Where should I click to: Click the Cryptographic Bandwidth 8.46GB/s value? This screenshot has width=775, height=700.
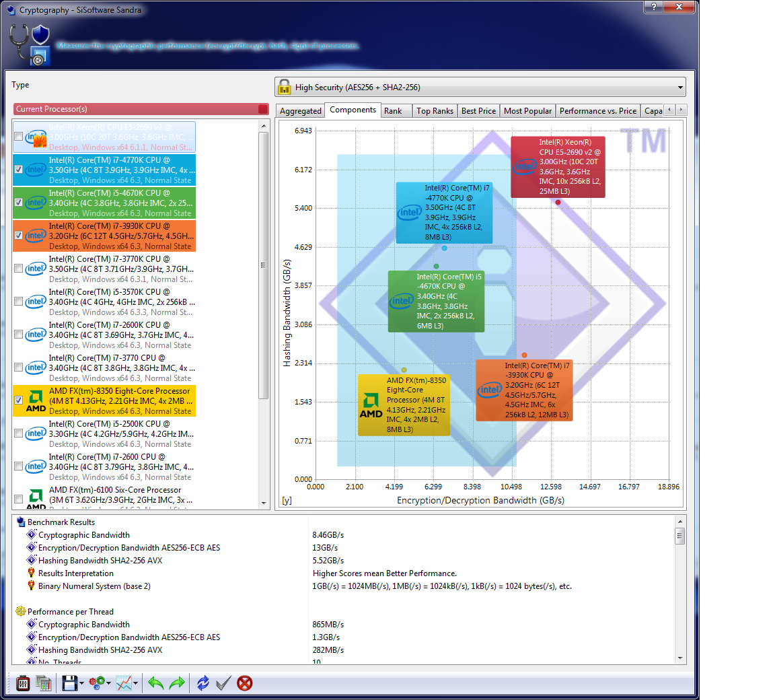click(328, 535)
